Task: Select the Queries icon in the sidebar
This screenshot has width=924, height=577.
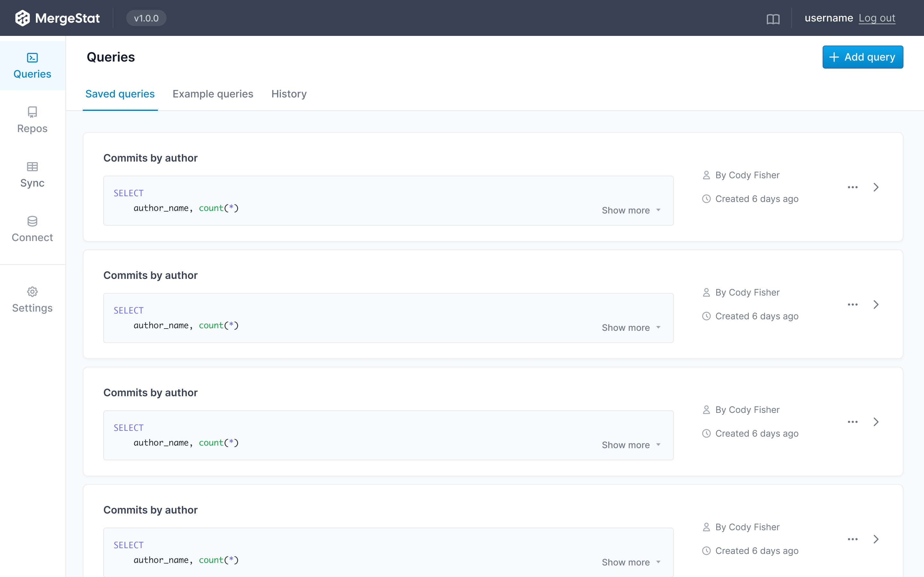Action: [32, 58]
